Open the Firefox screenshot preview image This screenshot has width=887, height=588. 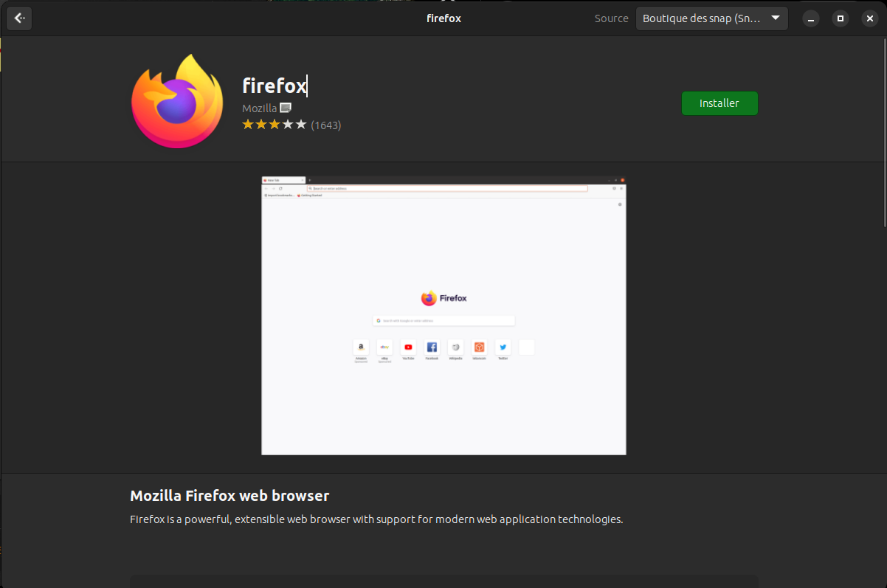tap(443, 316)
